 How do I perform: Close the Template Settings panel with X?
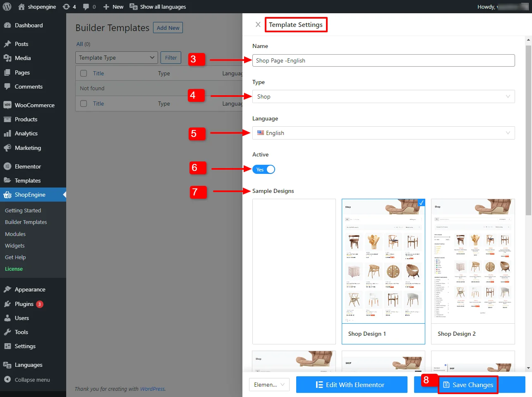pos(258,24)
